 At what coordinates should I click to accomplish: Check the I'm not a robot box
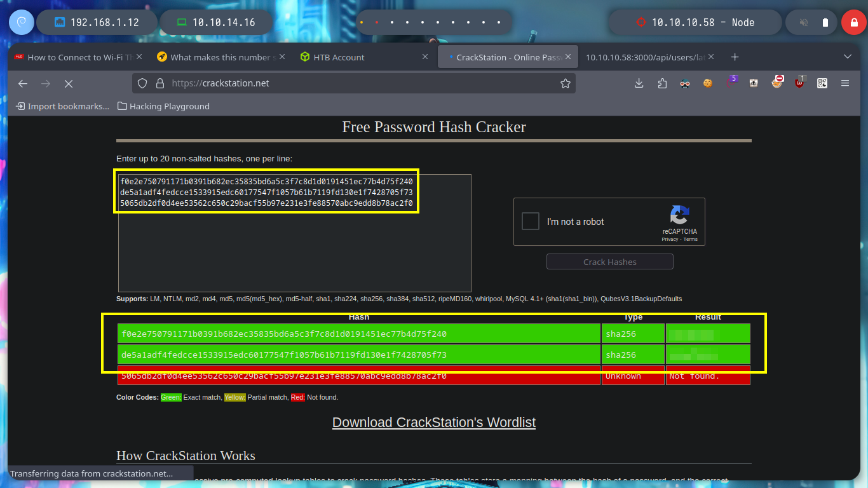pyautogui.click(x=531, y=221)
